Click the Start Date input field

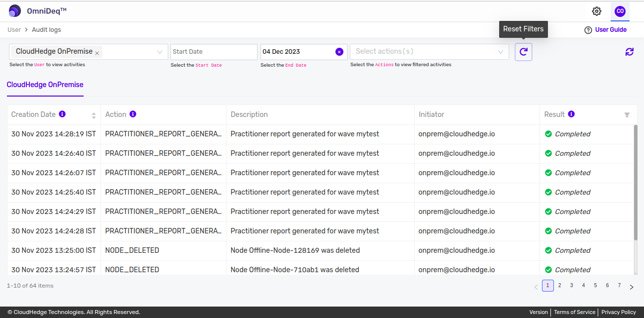[214, 52]
